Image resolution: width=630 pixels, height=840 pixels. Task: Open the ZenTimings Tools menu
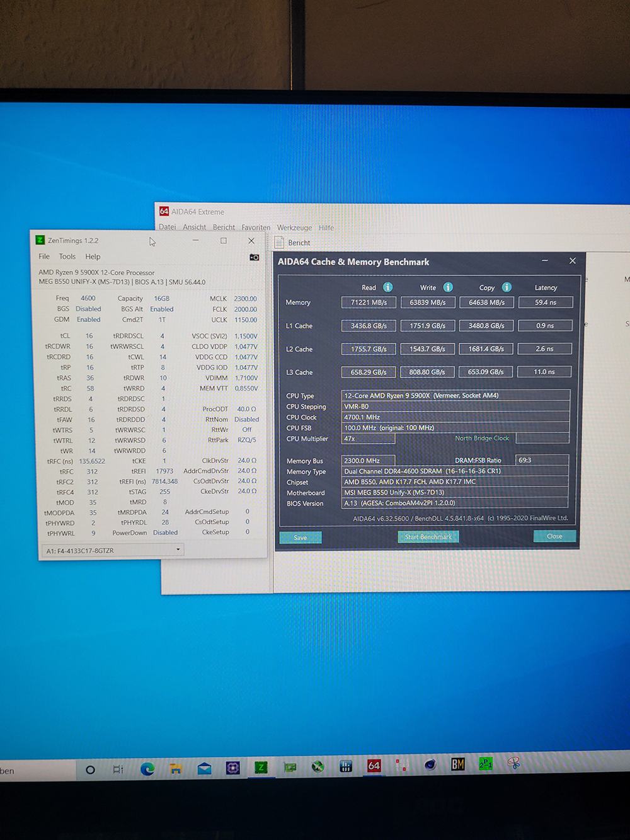[67, 256]
